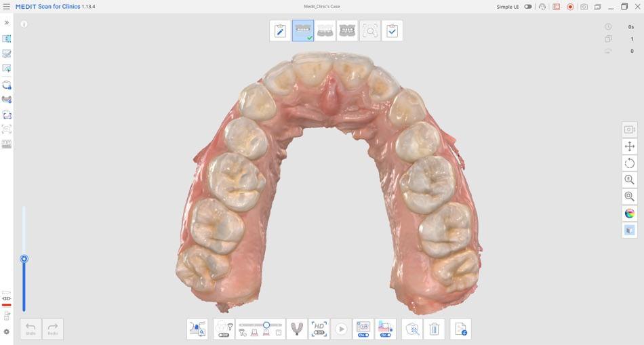644x345 pixels.
Task: Start screen recording with red record button
Action: [570, 7]
